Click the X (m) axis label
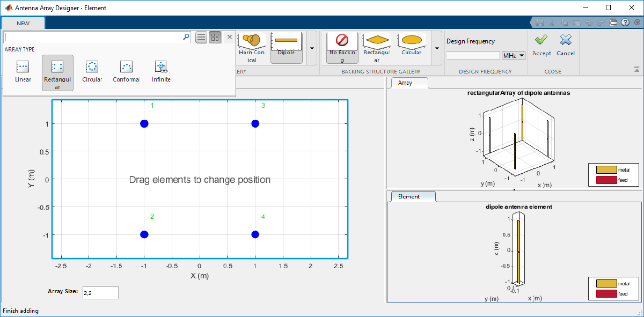Image resolution: width=644 pixels, height=317 pixels. click(x=200, y=276)
